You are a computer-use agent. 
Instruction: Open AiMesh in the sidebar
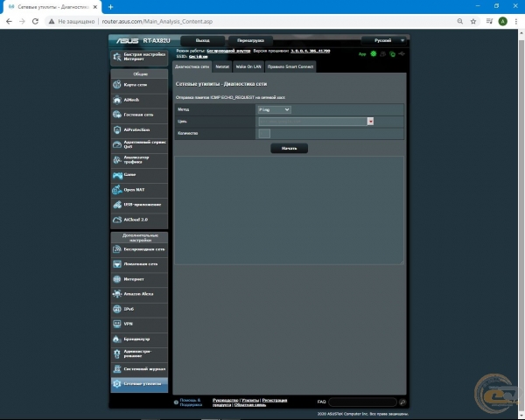click(x=139, y=100)
